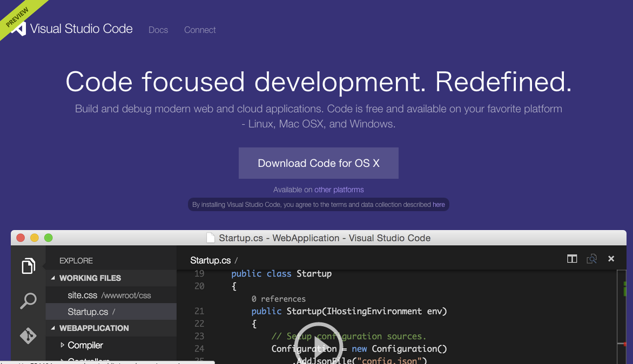Viewport: 633px width, 364px height.
Task: Split the editor with the split icon
Action: coord(572,259)
